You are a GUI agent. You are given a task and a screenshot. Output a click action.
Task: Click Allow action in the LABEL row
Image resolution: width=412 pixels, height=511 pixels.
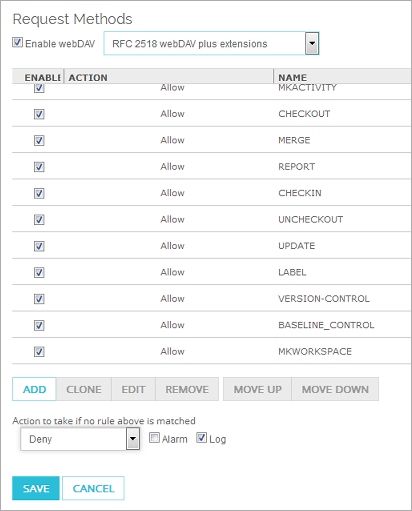(x=172, y=272)
